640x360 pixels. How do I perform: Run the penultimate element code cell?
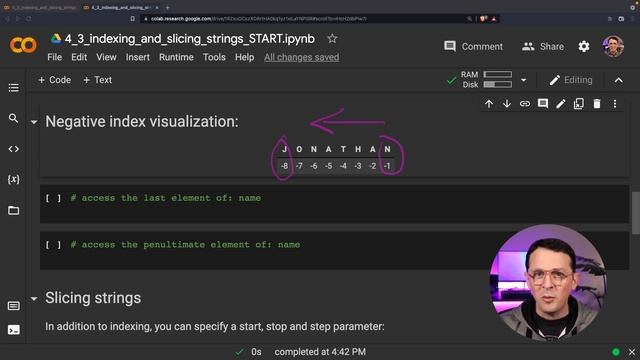point(53,245)
